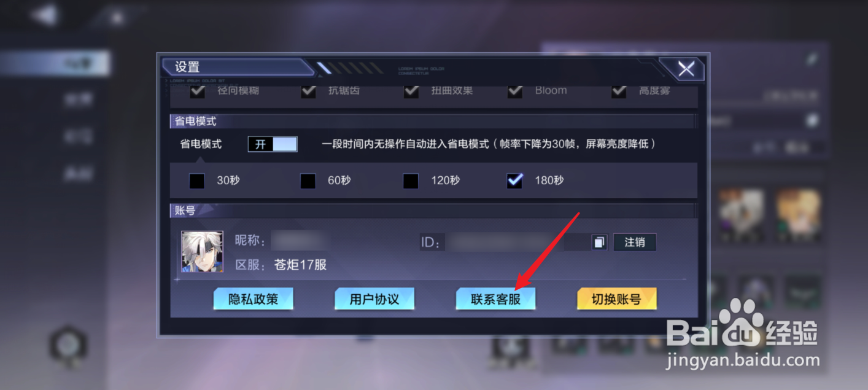
Task: Click the 注销 deregister account button
Action: [635, 242]
